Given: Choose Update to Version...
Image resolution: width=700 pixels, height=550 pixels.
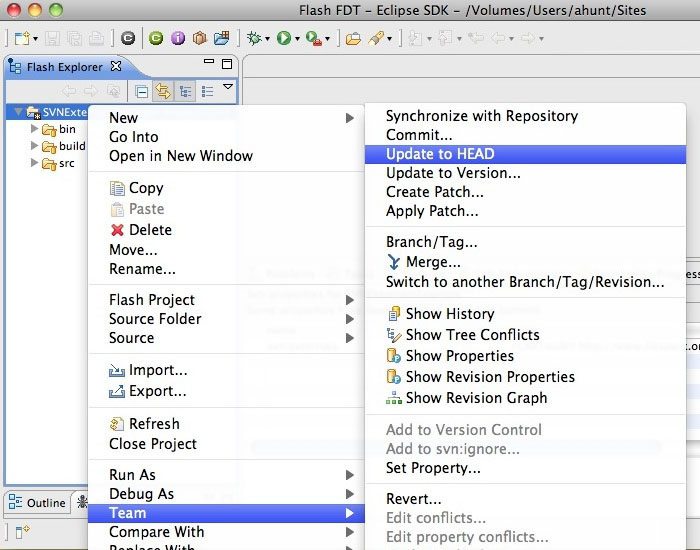Looking at the screenshot, I should (x=525, y=173).
